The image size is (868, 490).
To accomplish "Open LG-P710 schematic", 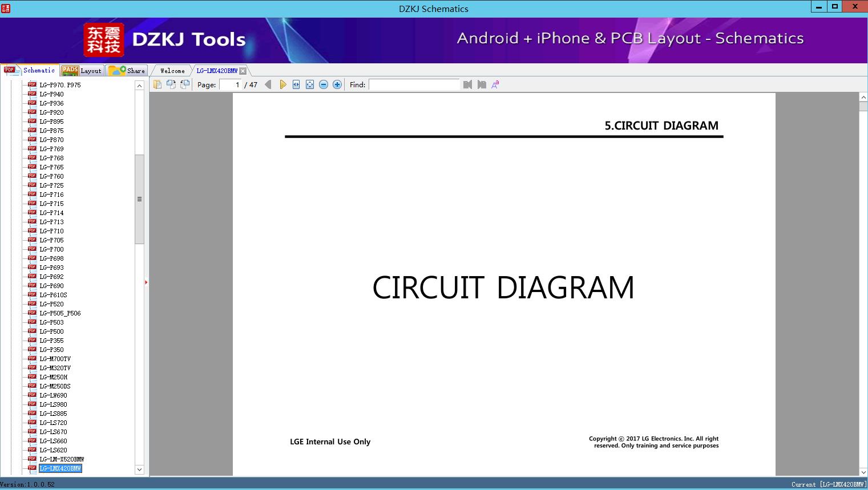I will 51,231.
